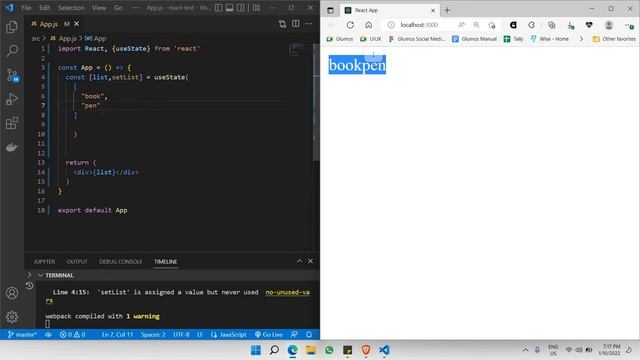Switch to the TIMELINE panel tab
Screen dimensions: 640x360
tap(166, 262)
